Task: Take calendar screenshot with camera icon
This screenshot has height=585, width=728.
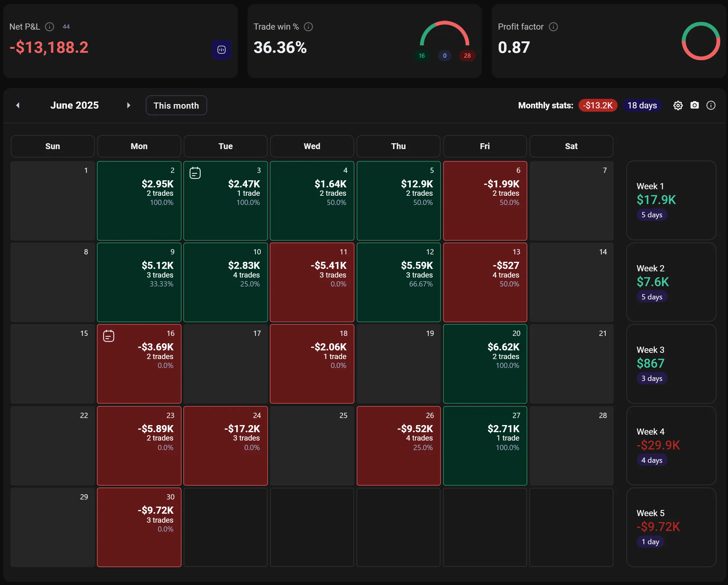Action: coord(694,105)
